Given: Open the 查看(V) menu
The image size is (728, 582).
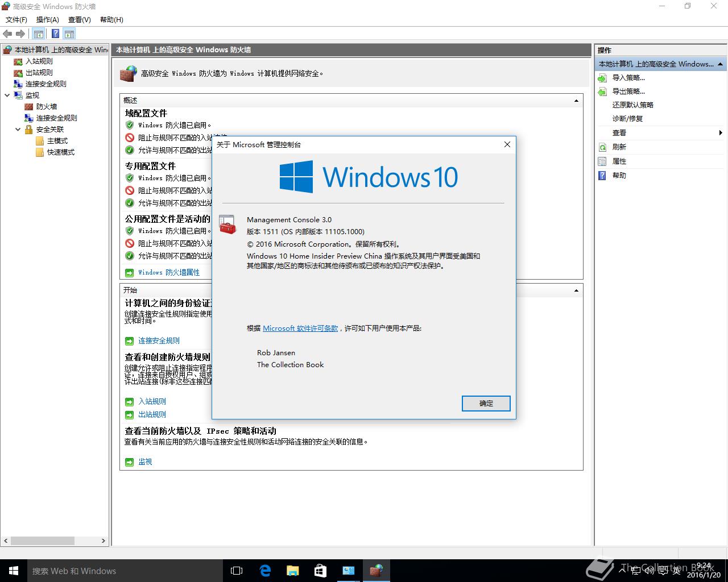Looking at the screenshot, I should 80,20.
